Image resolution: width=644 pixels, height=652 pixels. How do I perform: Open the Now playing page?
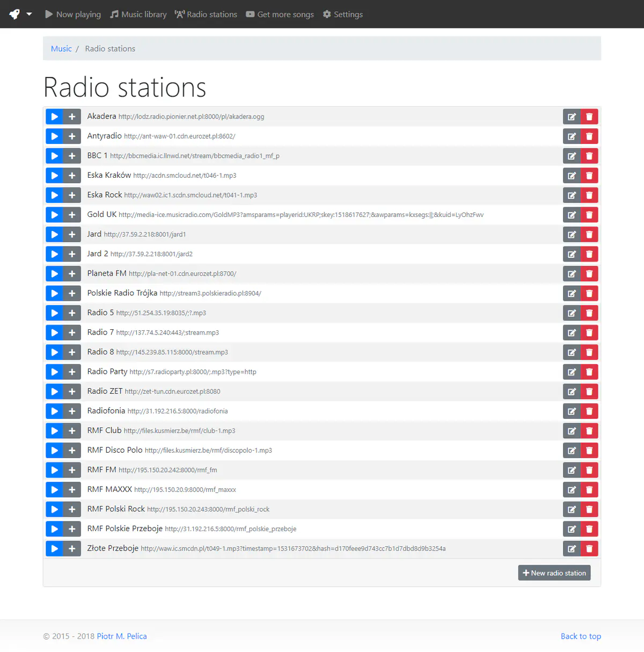coord(73,15)
